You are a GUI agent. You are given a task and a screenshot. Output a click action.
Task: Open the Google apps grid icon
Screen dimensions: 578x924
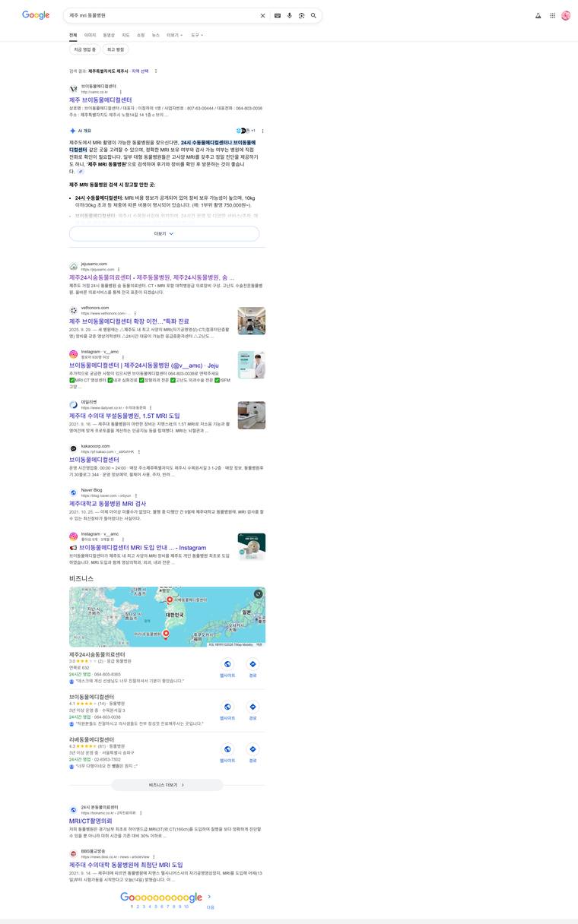[x=553, y=15]
